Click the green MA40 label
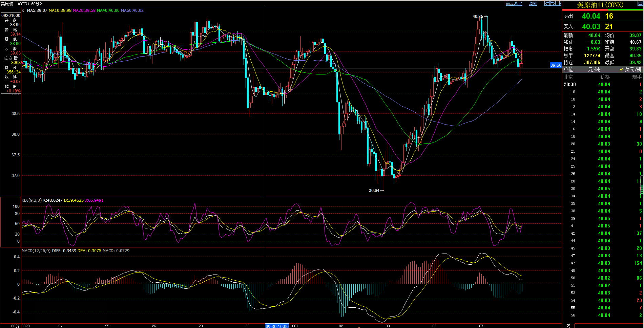Viewport: 644px width, 328px height. (108, 10)
